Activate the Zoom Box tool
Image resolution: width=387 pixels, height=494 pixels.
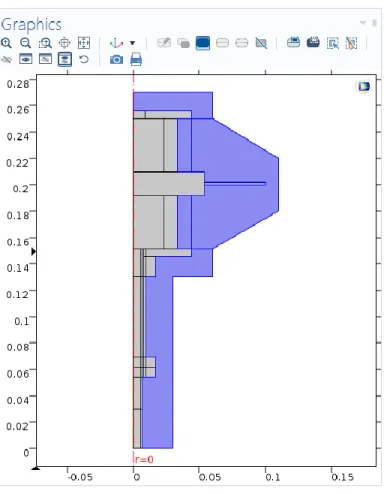(x=45, y=43)
